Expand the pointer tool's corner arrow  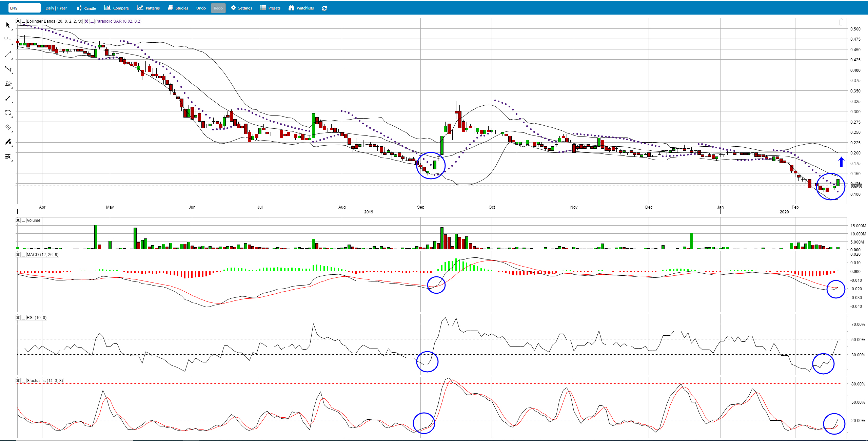coord(12,30)
